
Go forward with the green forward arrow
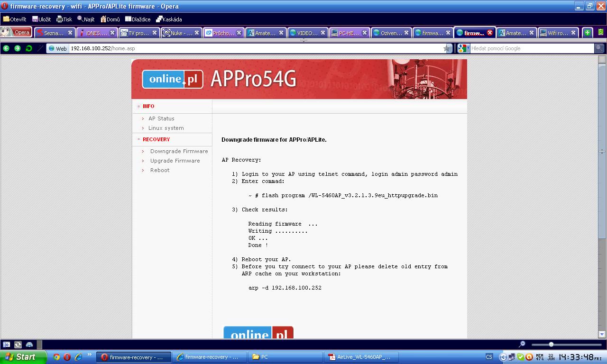(x=18, y=48)
